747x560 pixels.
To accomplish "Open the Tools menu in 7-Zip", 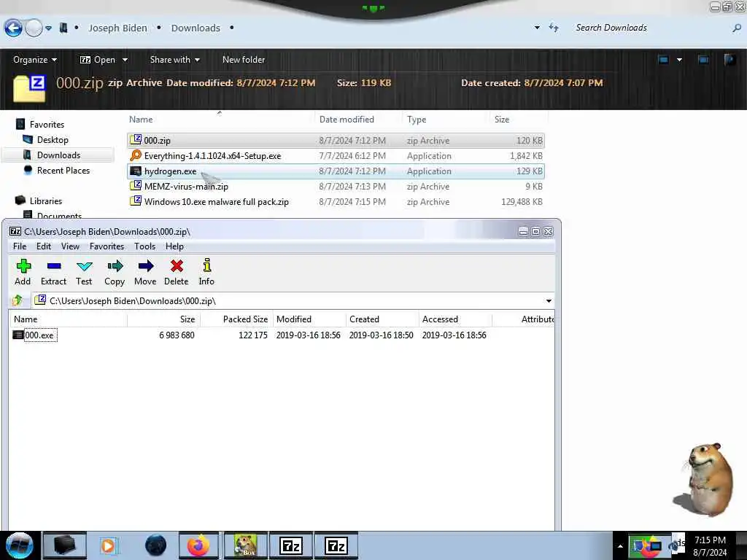I will (x=145, y=246).
